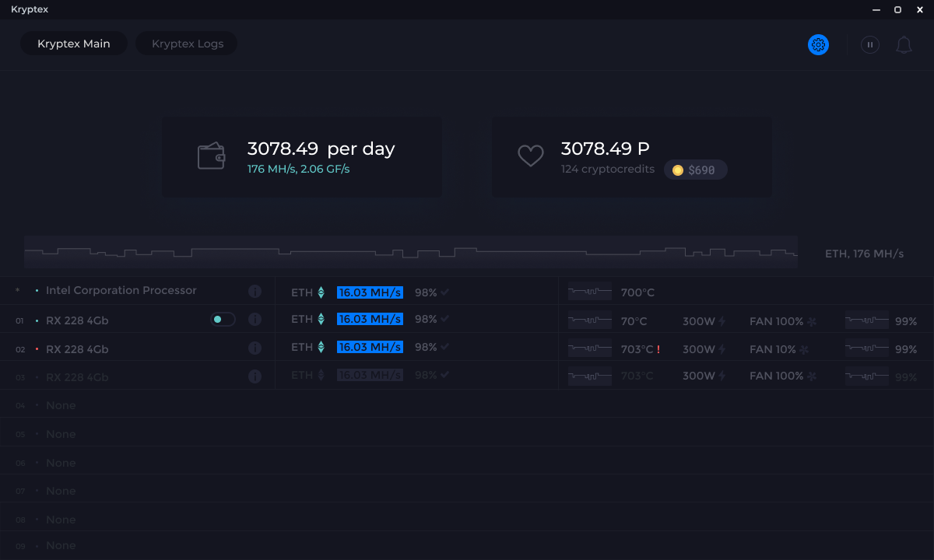Image resolution: width=934 pixels, height=560 pixels.
Task: Open notifications via the bell icon
Action: (x=904, y=45)
